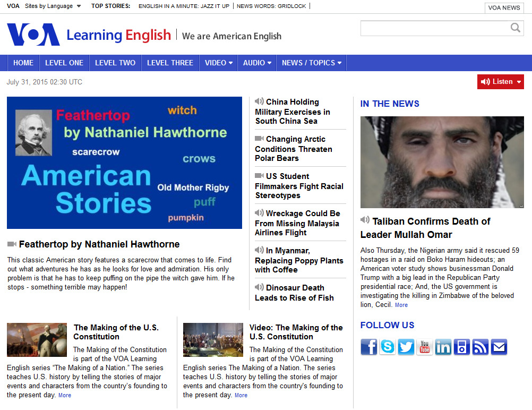Open the Level Three section

(x=170, y=63)
